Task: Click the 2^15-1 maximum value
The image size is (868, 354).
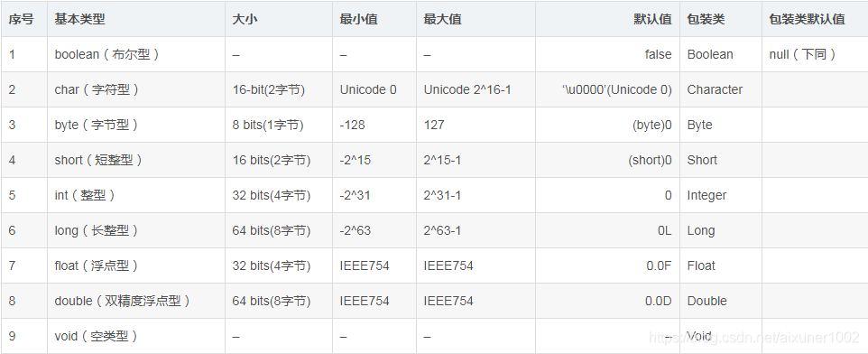Action: (x=442, y=160)
